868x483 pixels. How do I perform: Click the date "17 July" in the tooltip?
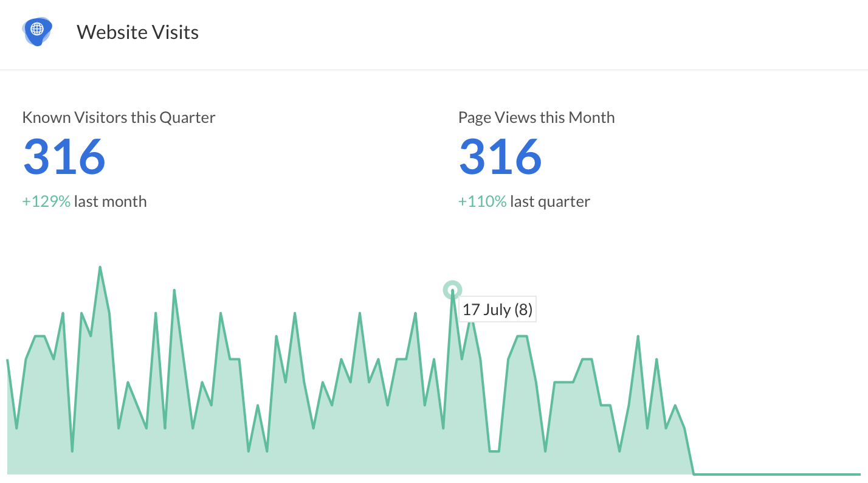click(486, 310)
